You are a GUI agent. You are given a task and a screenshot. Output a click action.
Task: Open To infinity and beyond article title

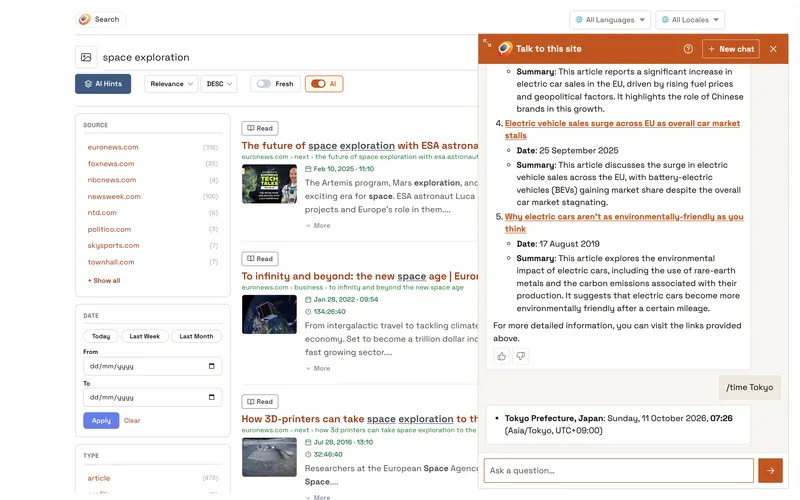[x=360, y=276]
